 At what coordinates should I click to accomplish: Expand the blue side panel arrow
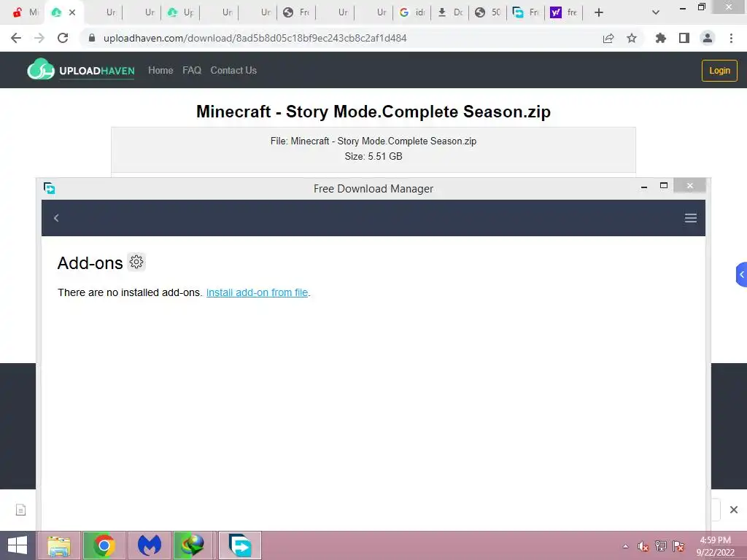[x=741, y=274]
